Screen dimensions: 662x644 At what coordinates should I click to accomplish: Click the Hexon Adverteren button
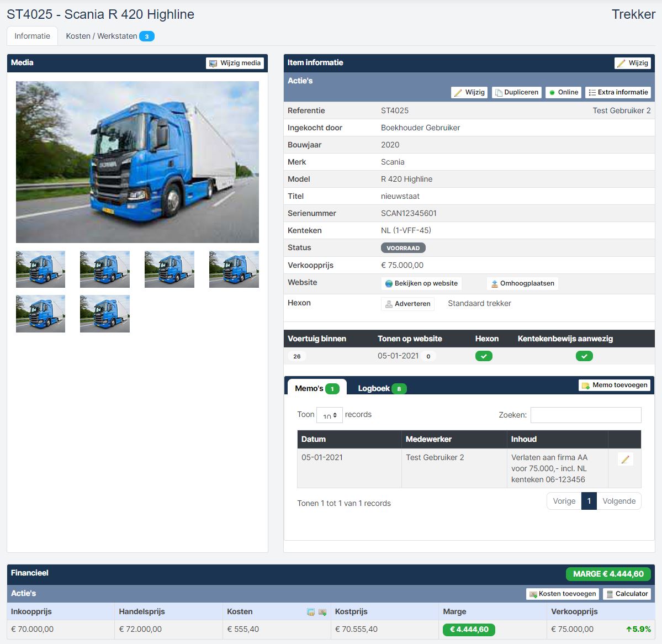pos(408,304)
